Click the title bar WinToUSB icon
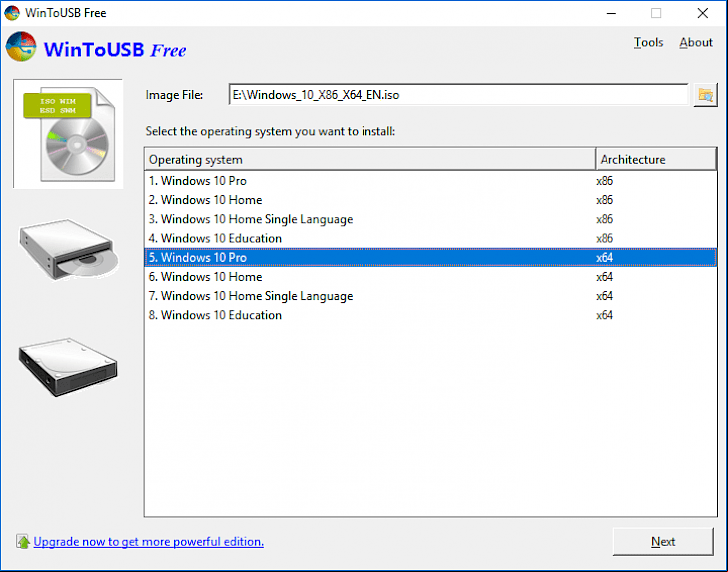Image resolution: width=728 pixels, height=572 pixels. tap(12, 13)
